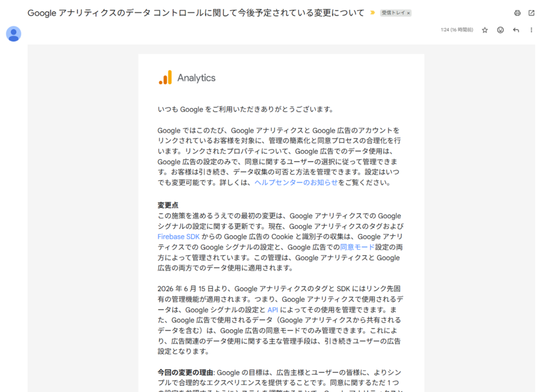Open the Firebase SDK link
This screenshot has height=392, width=537.
(x=178, y=237)
